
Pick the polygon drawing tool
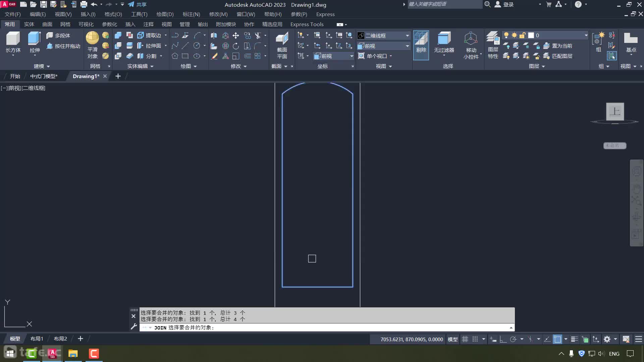(175, 56)
